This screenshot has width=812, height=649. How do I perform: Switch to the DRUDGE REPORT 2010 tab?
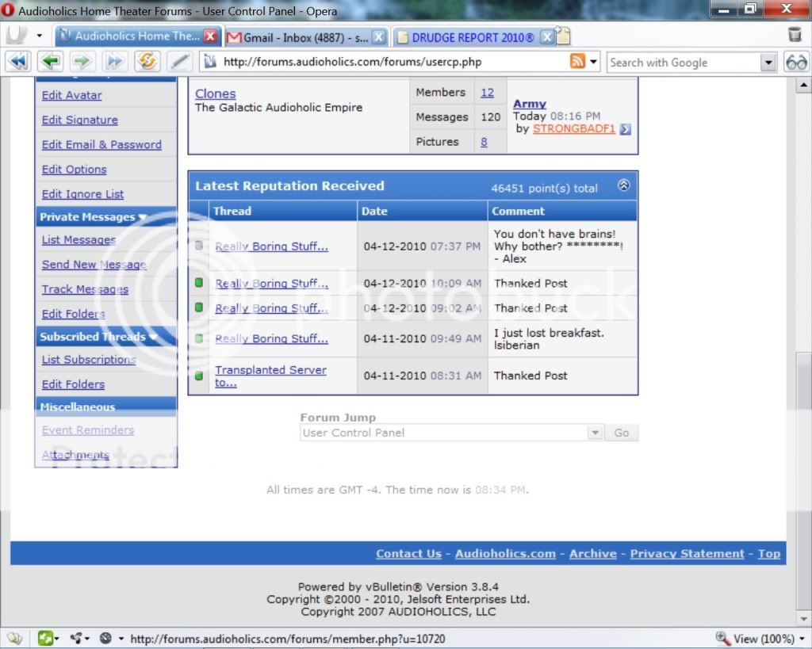[473, 37]
